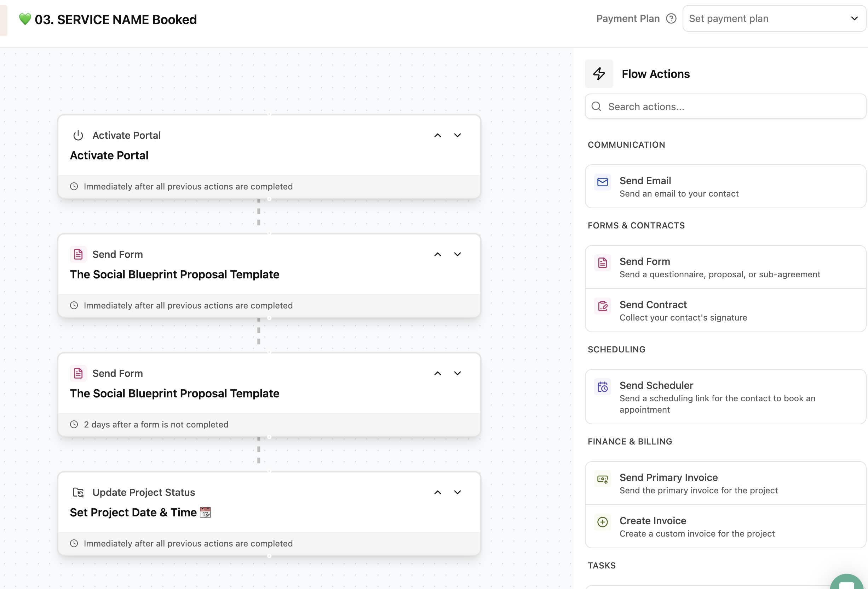Click the Send Contract clipboard icon
The image size is (868, 589).
click(x=602, y=306)
